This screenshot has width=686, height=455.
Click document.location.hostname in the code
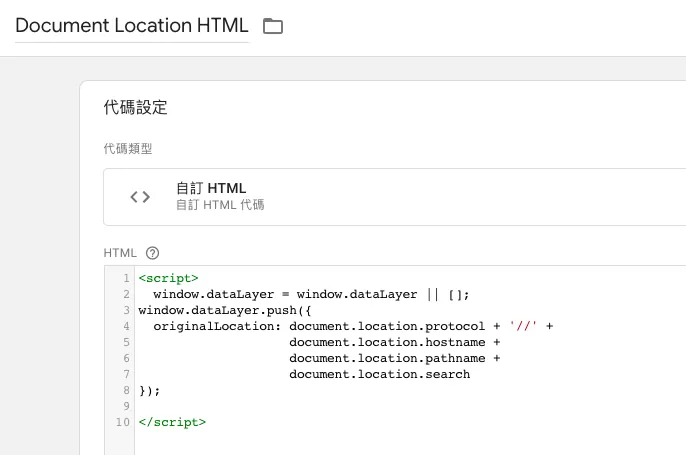[x=387, y=342]
